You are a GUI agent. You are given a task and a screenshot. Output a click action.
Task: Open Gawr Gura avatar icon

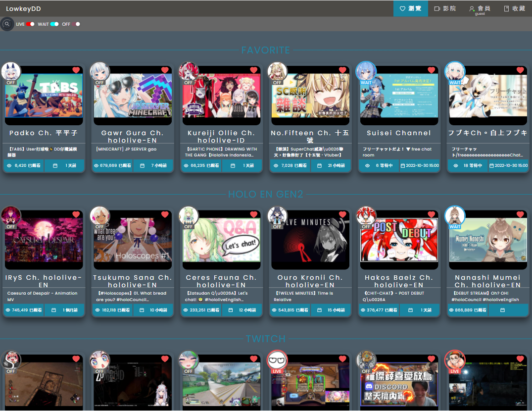point(100,72)
